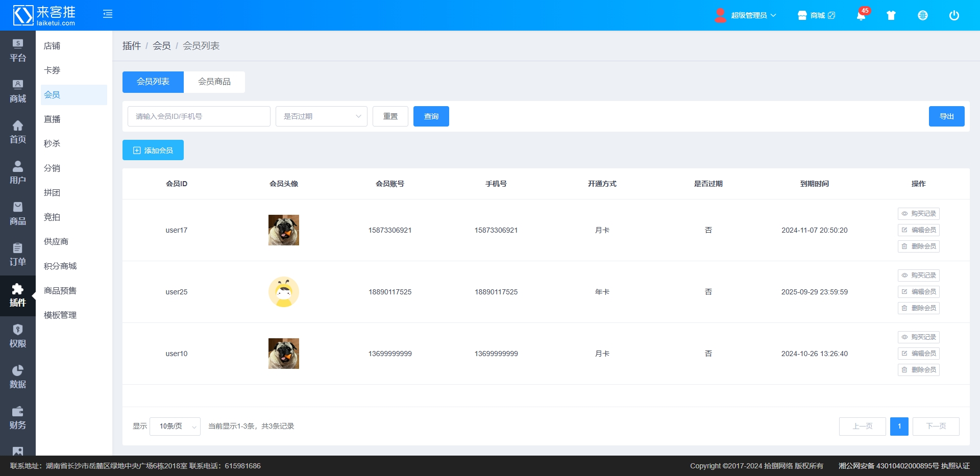Collapse the sidebar with the hamburger icon
This screenshot has width=980, height=476.
coord(108,14)
